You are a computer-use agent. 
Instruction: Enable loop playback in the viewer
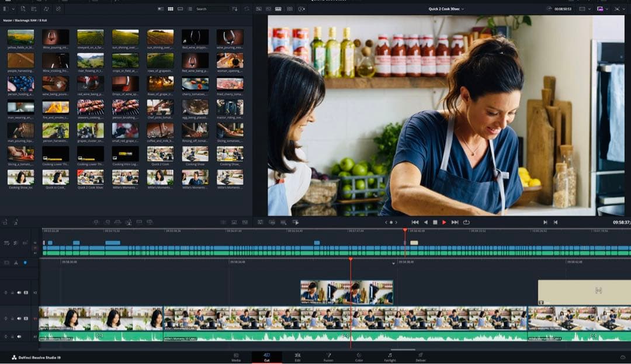click(464, 222)
